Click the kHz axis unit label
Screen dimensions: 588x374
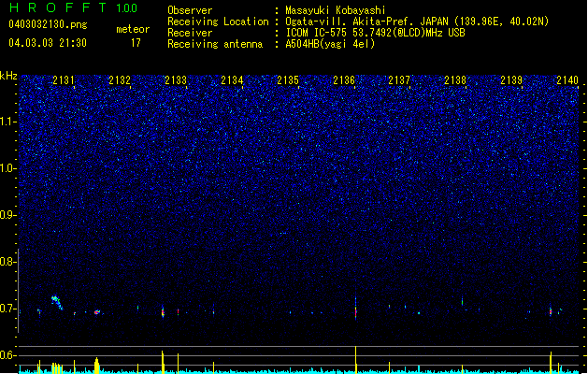point(8,76)
